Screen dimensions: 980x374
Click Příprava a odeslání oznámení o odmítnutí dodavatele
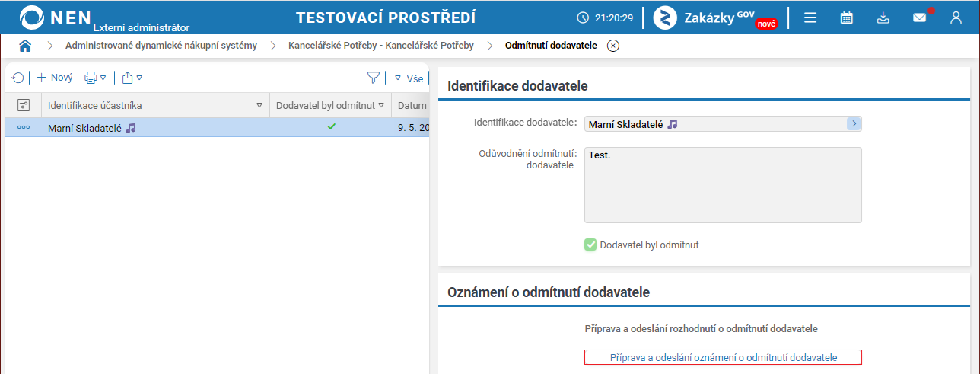coord(723,357)
